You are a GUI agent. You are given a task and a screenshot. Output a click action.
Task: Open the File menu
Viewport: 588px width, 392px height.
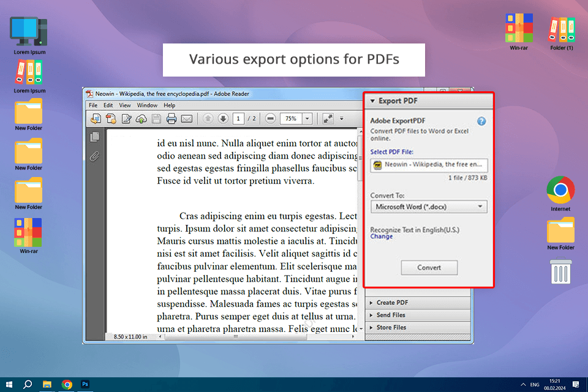coord(93,105)
